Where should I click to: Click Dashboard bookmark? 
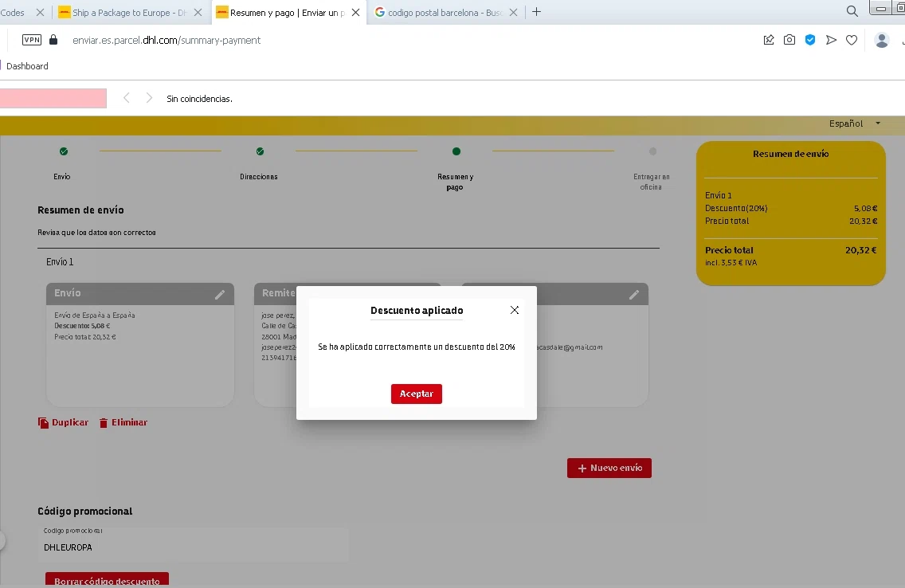[x=27, y=66]
